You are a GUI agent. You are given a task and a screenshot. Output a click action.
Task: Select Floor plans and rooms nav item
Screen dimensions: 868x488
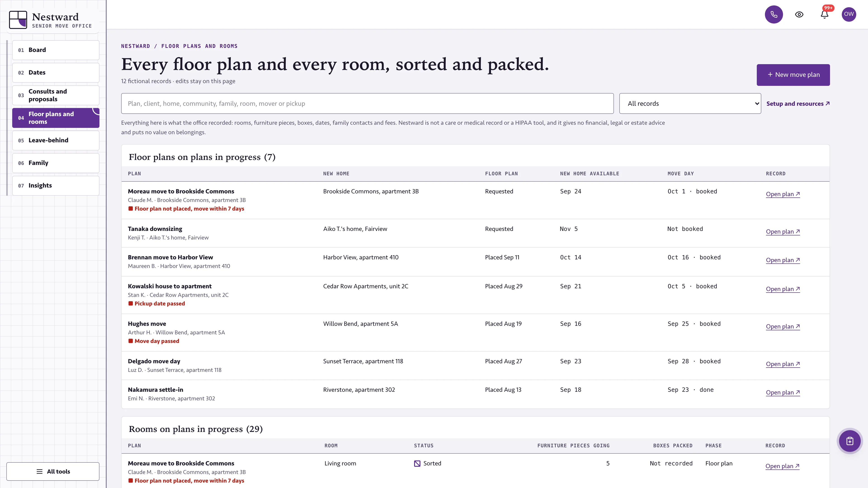[56, 118]
